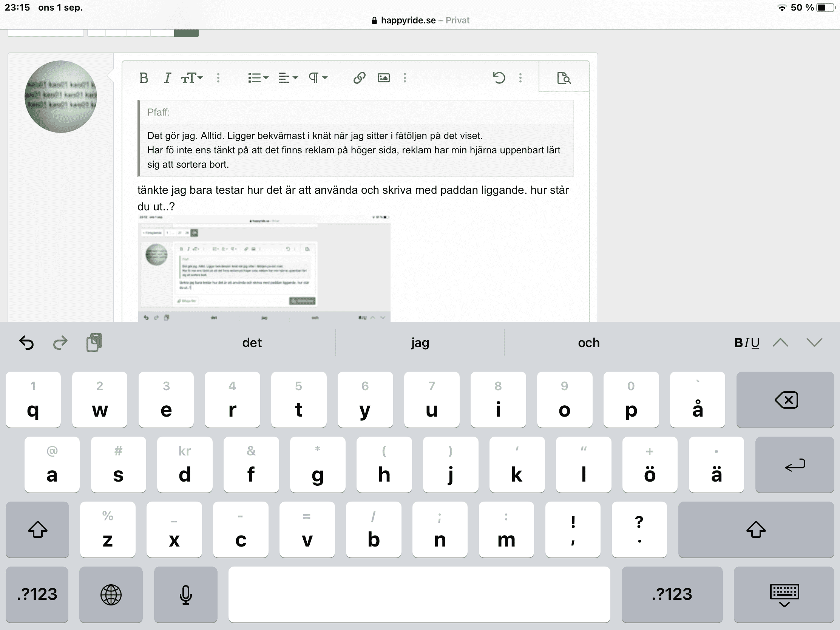Open BIU formatting menu on keyboard bar
The width and height of the screenshot is (840, 630).
[x=746, y=343]
